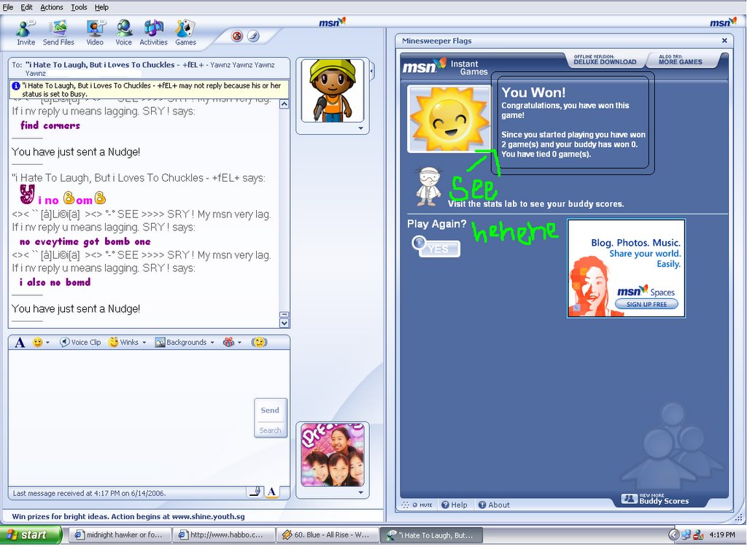
Task: Open the Tools menu
Action: [79, 7]
